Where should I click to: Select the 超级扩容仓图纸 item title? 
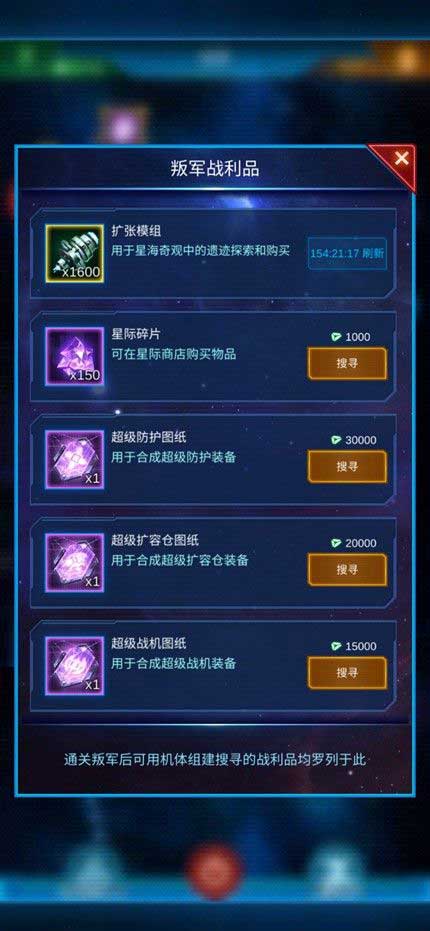tap(155, 540)
